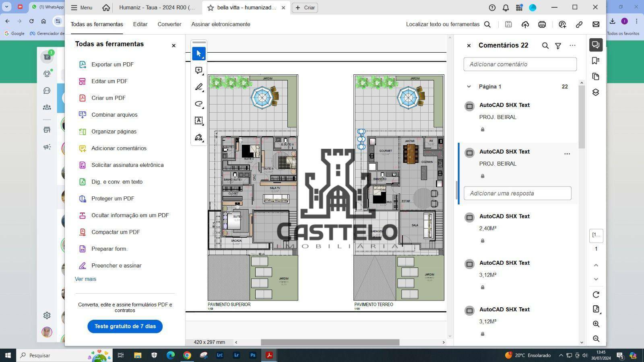This screenshot has height=362, width=644.
Task: Open options for selected PROJ. BEIRAL comment
Action: [x=567, y=154]
